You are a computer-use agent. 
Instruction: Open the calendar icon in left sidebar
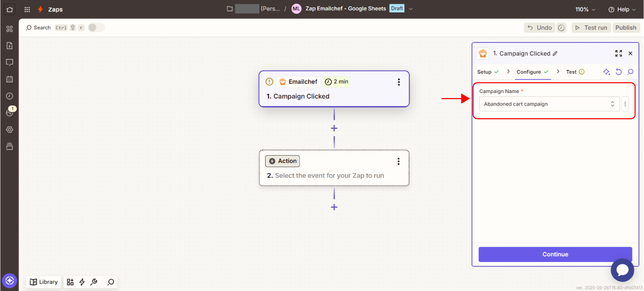(9, 79)
